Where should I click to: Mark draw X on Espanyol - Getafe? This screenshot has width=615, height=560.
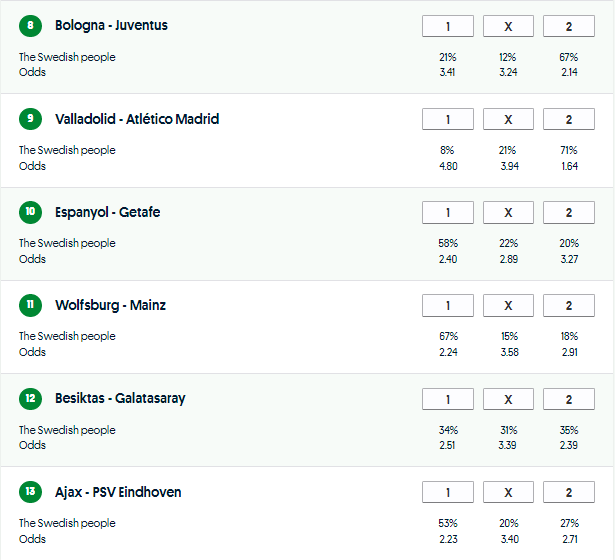point(508,213)
